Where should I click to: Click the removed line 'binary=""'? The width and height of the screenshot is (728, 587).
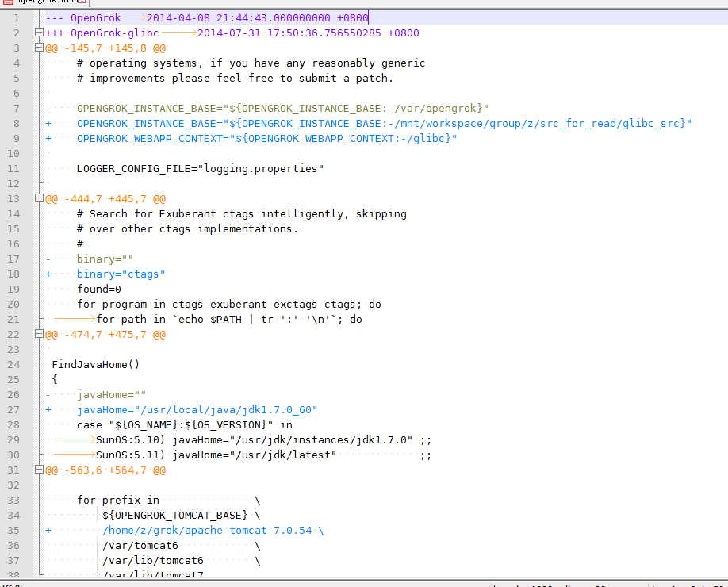coord(89,259)
